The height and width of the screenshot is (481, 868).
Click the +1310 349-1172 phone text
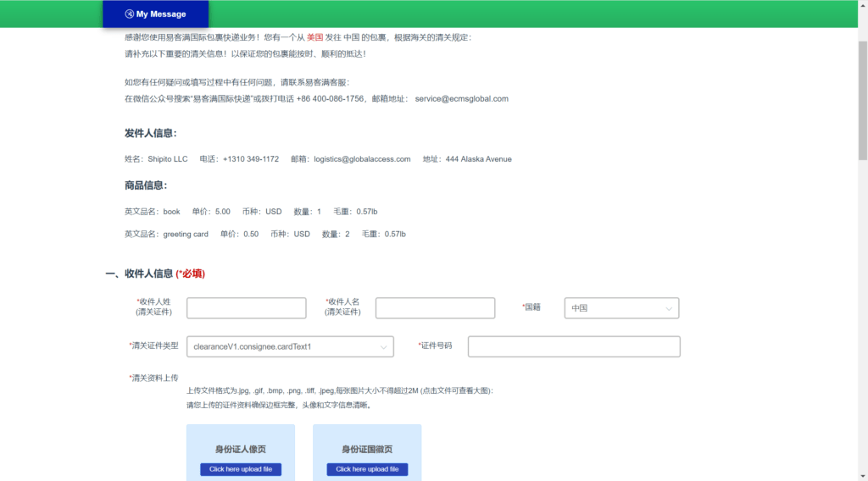251,159
